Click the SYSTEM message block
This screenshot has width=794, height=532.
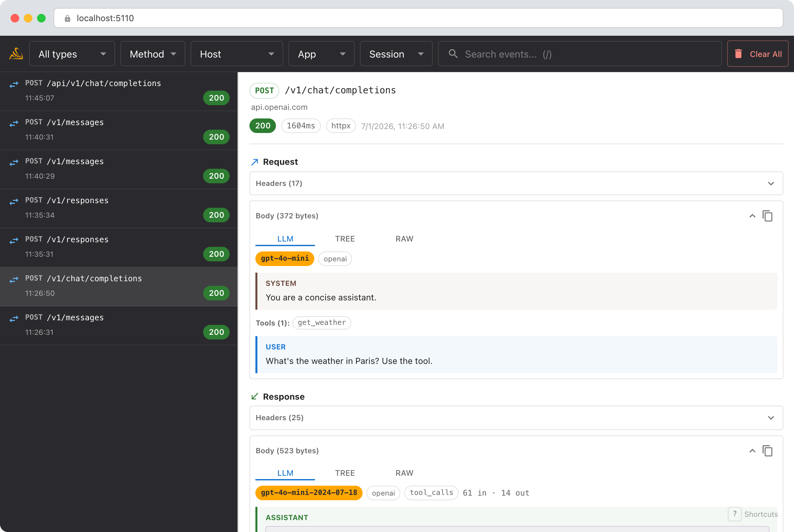click(516, 291)
